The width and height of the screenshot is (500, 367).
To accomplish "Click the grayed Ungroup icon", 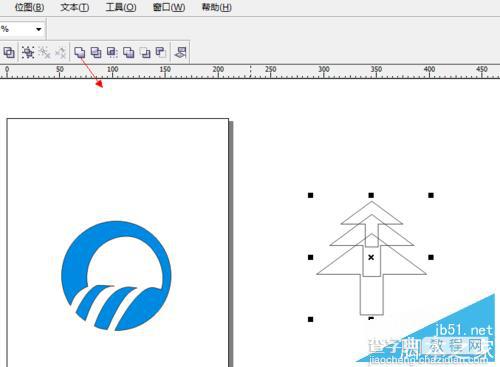I will coord(44,52).
